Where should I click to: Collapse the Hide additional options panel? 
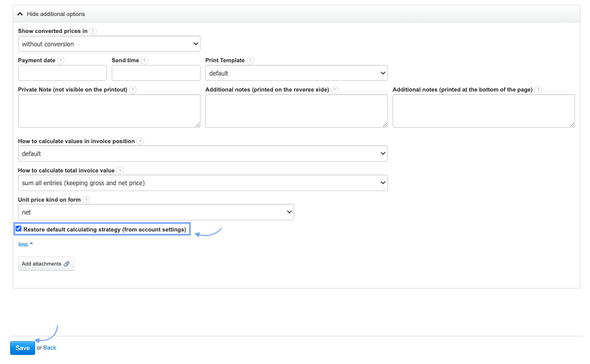[52, 14]
